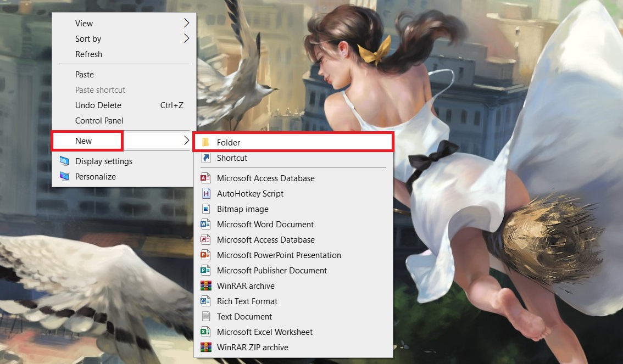Click the Microsoft Word Document icon
This screenshot has width=623, height=364.
click(206, 225)
